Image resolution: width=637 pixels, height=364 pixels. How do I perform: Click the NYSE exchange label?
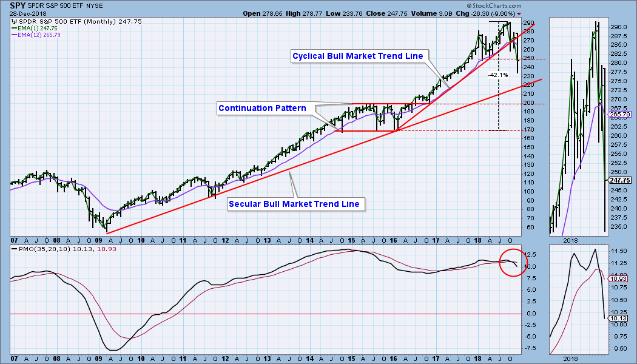94,6
